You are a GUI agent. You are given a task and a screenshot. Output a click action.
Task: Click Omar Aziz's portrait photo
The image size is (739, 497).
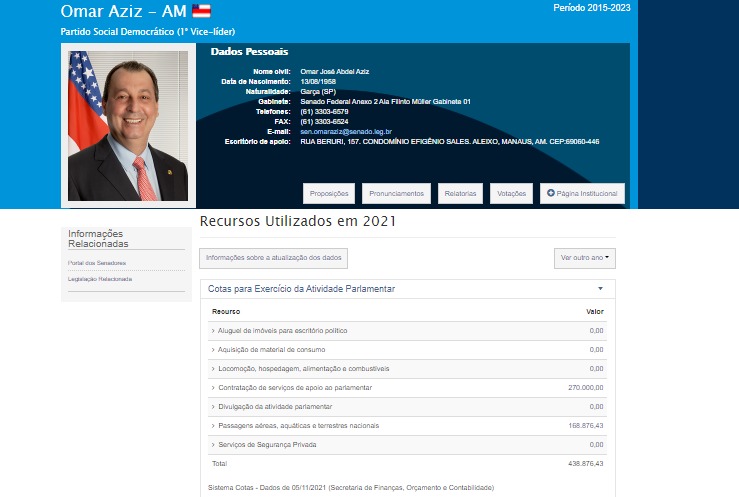127,125
